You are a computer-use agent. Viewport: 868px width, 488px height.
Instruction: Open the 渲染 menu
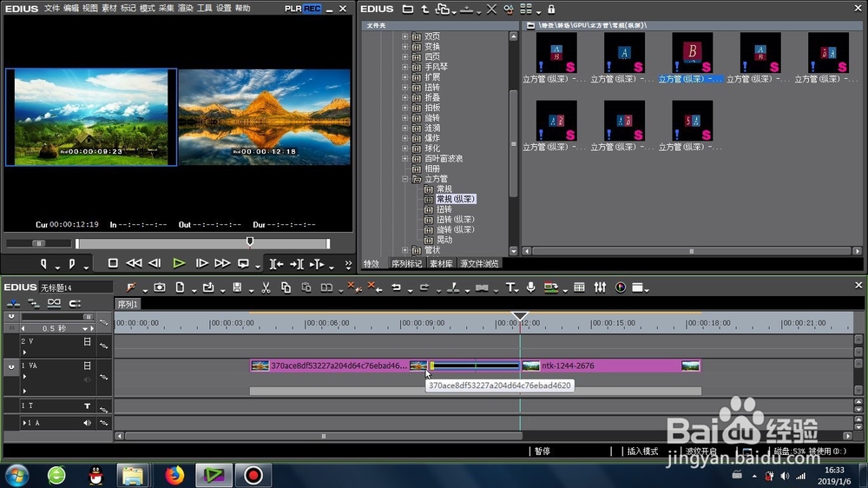pos(186,9)
